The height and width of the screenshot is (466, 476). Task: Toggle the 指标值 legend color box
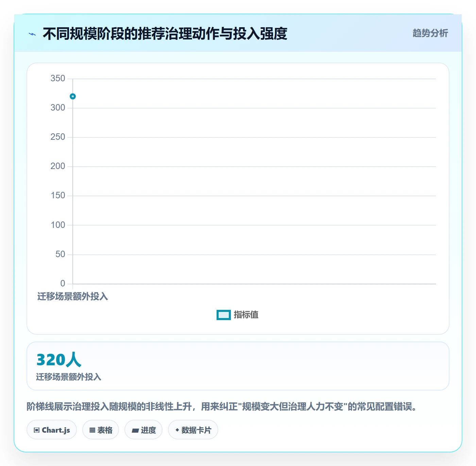[x=224, y=315]
